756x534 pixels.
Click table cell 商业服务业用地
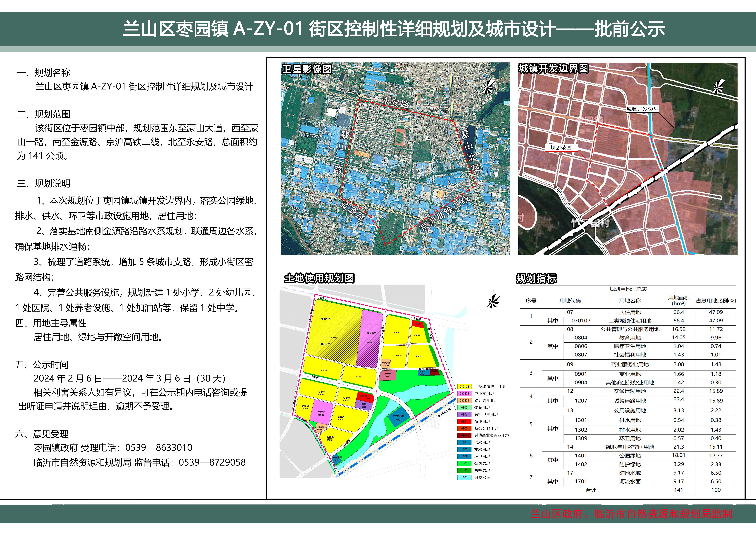(x=630, y=365)
